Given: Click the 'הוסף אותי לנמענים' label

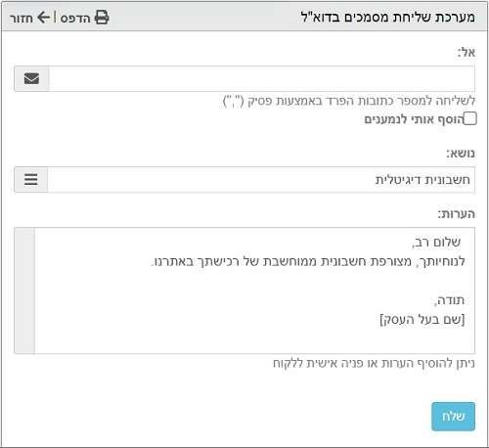Looking at the screenshot, I should (x=414, y=119).
